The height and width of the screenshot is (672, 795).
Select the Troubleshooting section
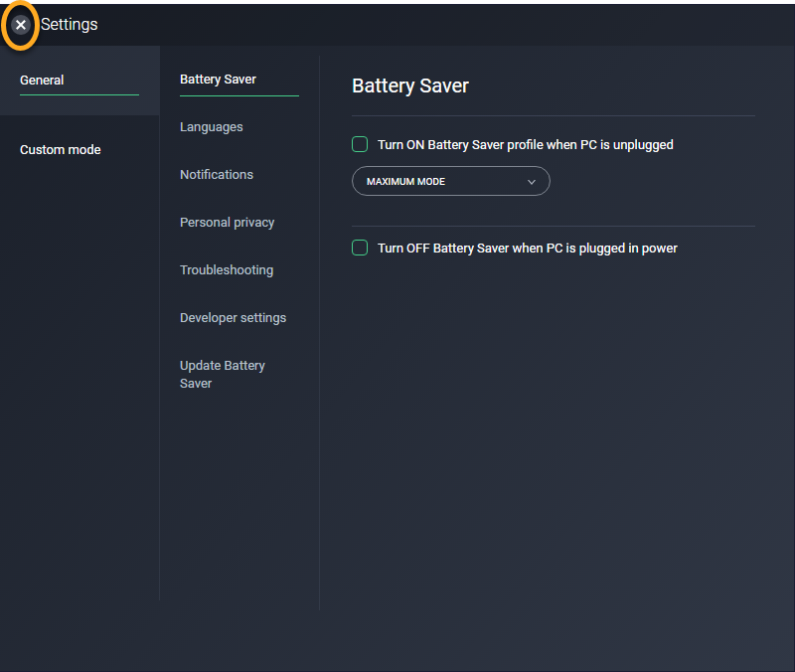coord(226,270)
